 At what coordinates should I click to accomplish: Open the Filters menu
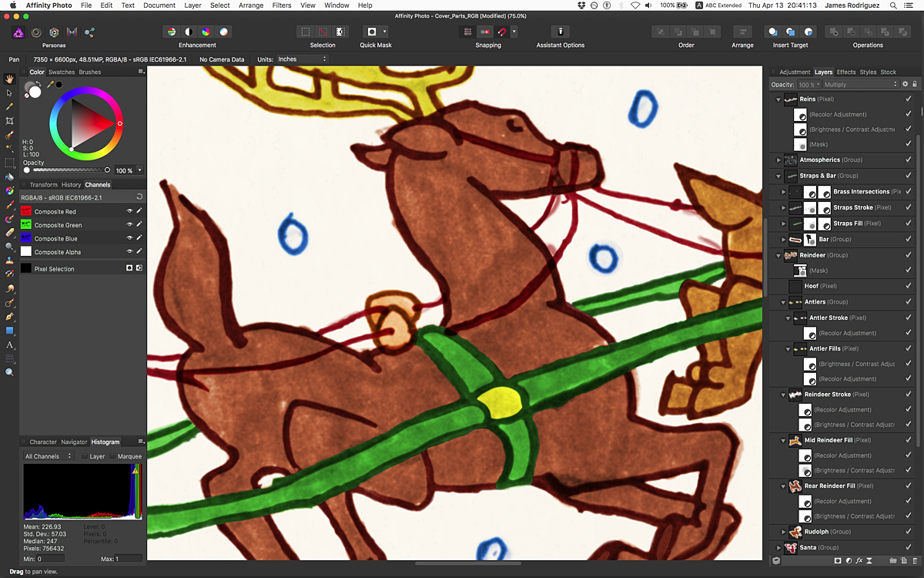(281, 5)
